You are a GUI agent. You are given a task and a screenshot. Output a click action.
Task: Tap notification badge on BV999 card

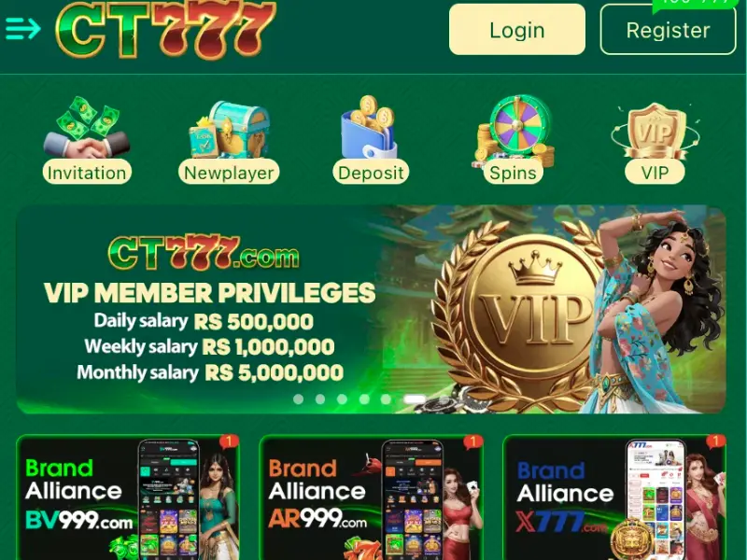(x=229, y=441)
